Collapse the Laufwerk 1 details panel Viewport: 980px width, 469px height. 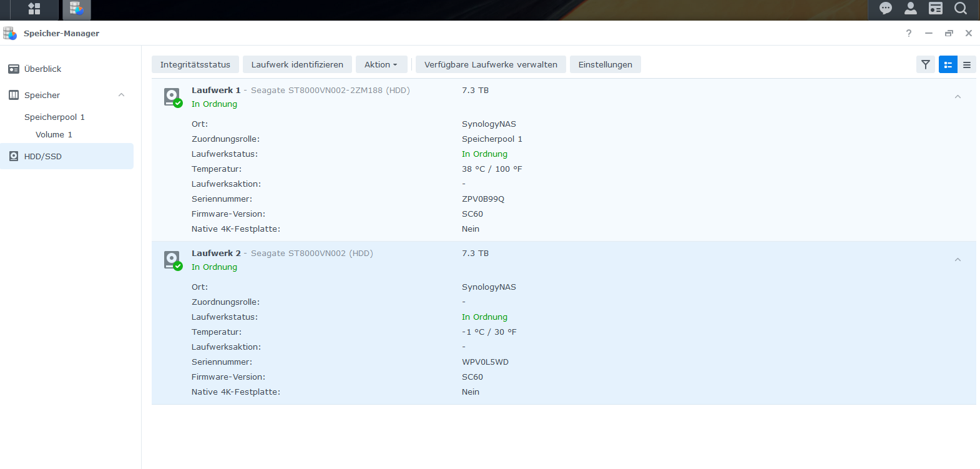[x=958, y=97]
